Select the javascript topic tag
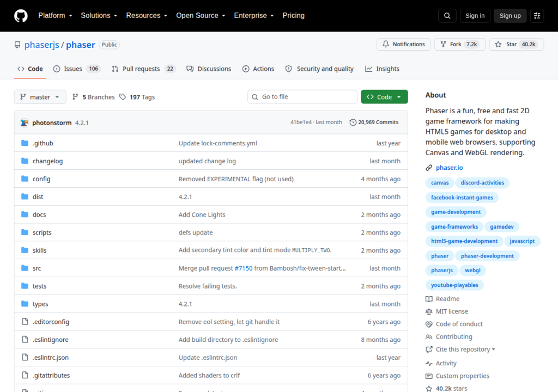The width and height of the screenshot is (558, 392). point(521,241)
